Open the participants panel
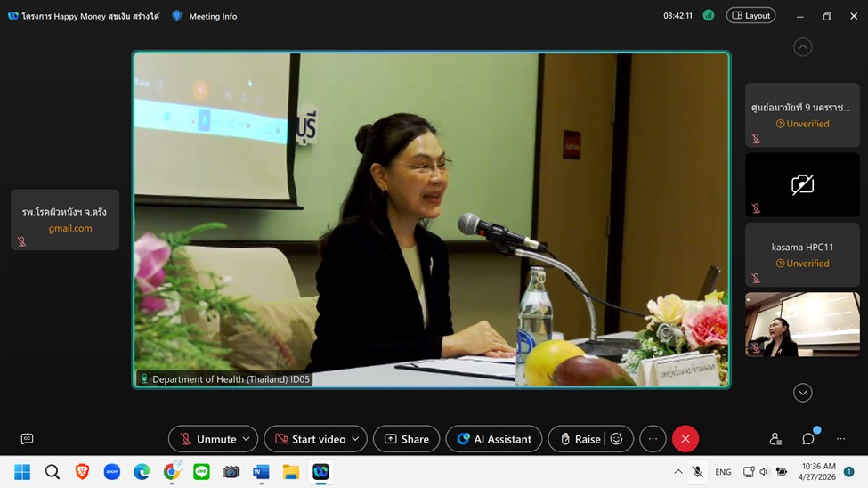Viewport: 868px width, 488px height. [775, 439]
